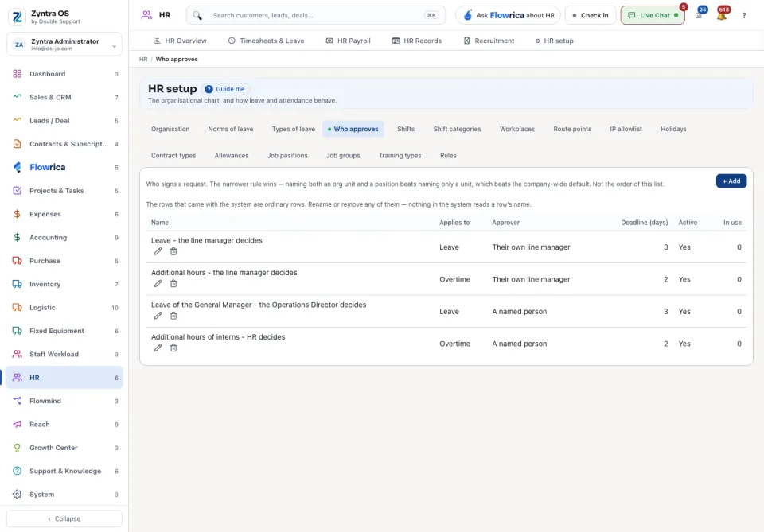This screenshot has height=532, width=764.
Task: Open Expenses module
Action: coord(64,214)
